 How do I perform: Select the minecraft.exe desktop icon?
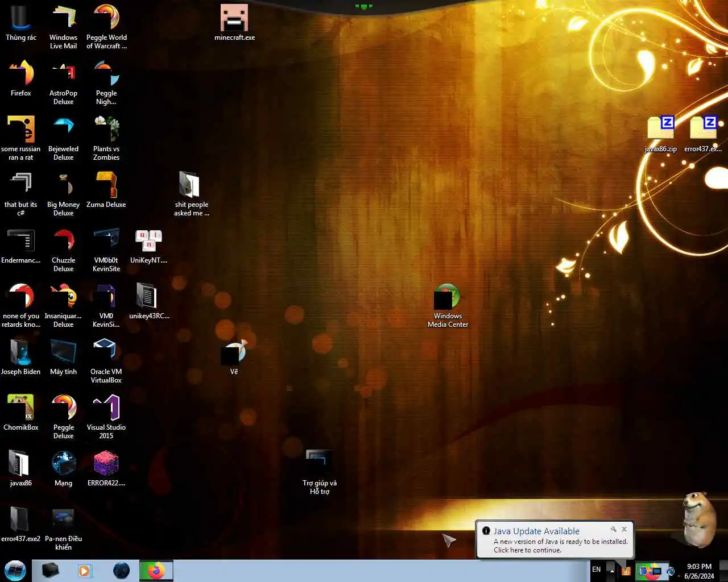click(234, 23)
